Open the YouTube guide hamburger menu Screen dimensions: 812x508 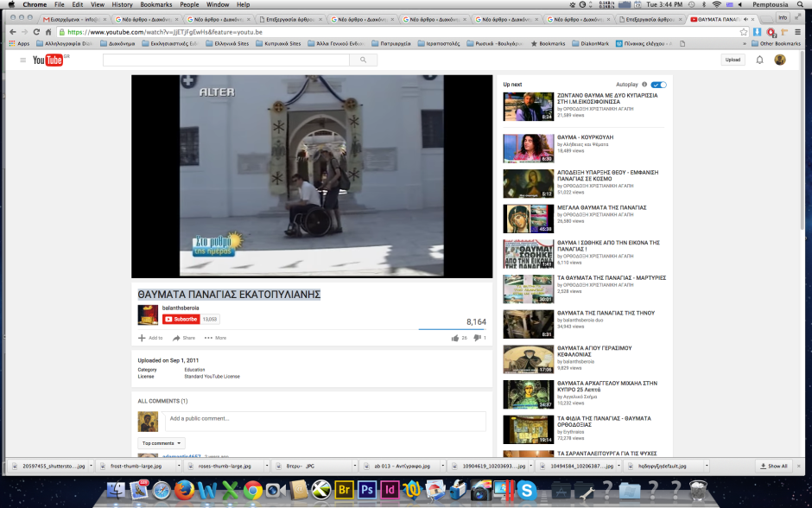point(23,60)
